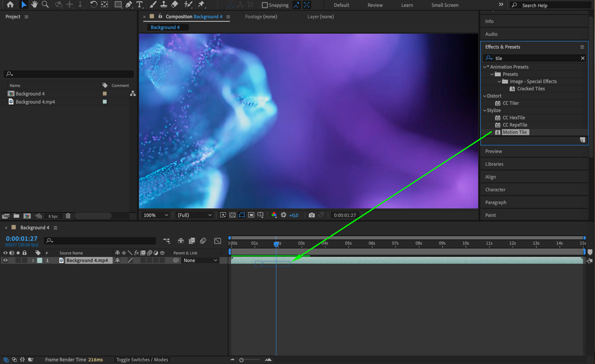This screenshot has height=364, width=595.
Task: Open the 100% magnification dropdown
Action: click(156, 215)
